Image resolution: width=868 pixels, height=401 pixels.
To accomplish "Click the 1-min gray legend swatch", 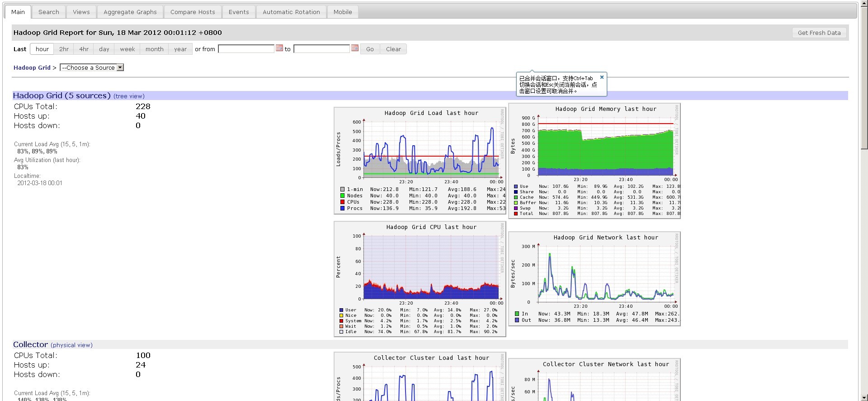I will coord(343,189).
